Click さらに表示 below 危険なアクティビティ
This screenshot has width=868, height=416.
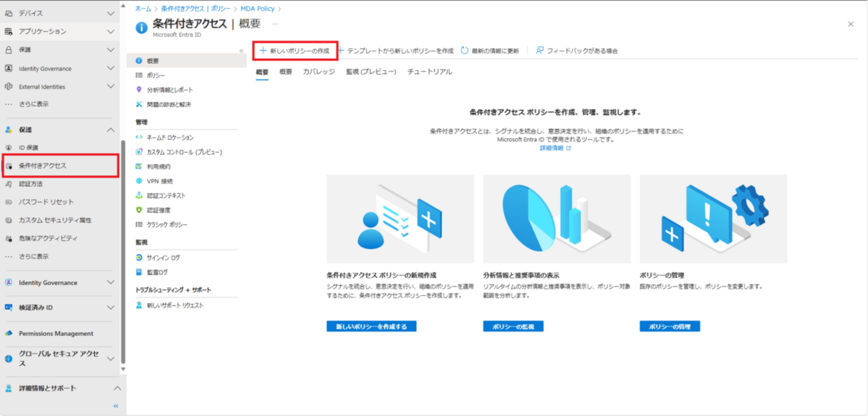coord(33,256)
